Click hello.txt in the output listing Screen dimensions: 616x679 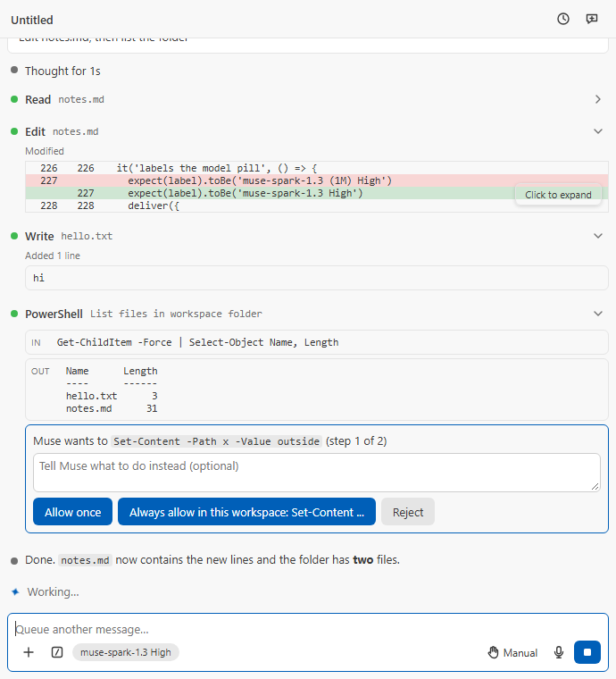coord(91,396)
